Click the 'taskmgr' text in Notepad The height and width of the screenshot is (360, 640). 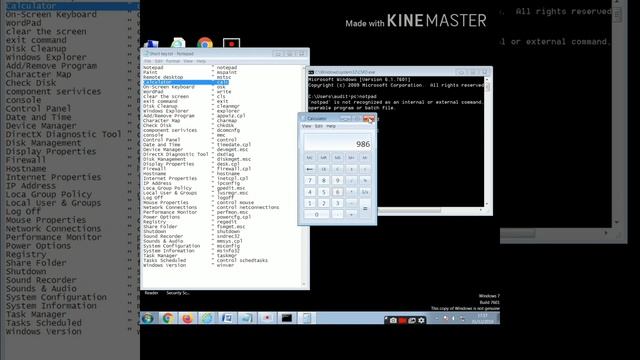point(227,256)
